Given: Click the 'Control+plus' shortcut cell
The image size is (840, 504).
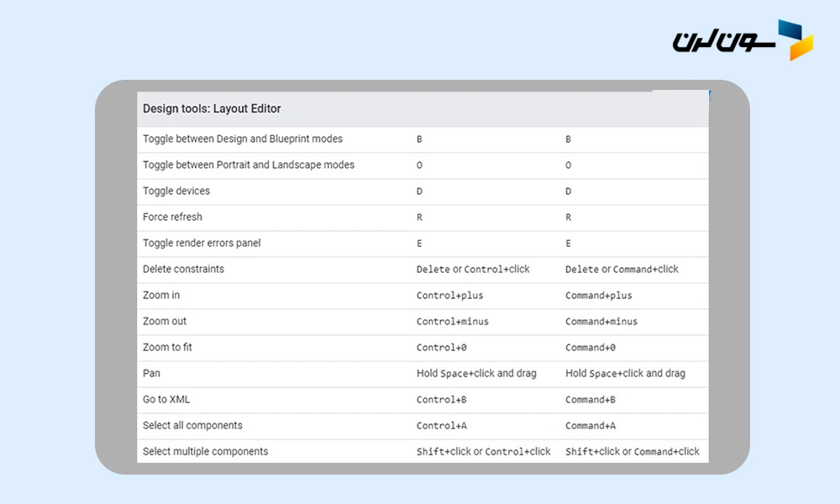Looking at the screenshot, I should pos(449,296).
